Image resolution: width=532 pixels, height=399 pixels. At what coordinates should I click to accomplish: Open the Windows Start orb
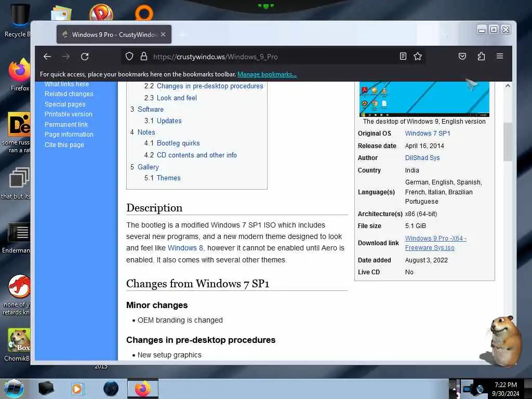point(14,389)
